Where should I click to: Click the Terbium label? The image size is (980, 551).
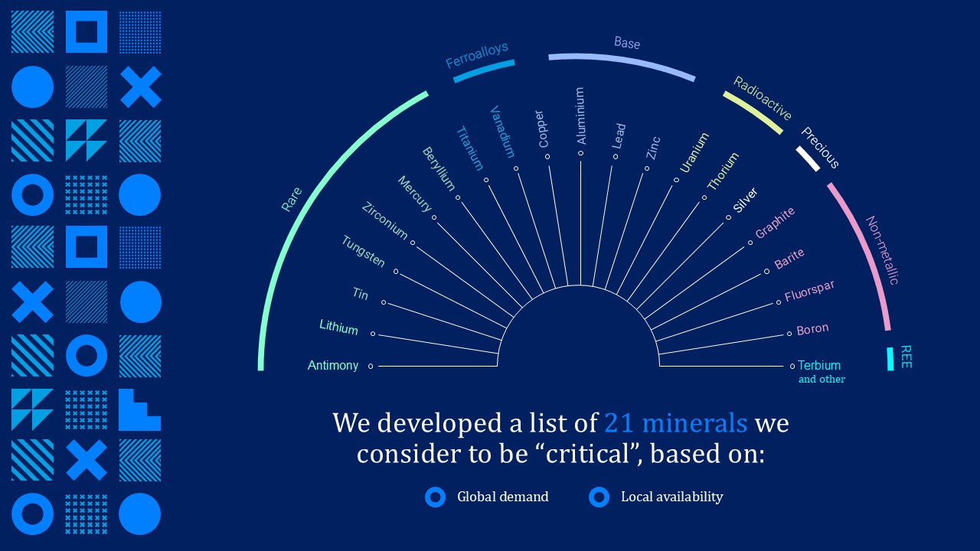[x=819, y=366]
